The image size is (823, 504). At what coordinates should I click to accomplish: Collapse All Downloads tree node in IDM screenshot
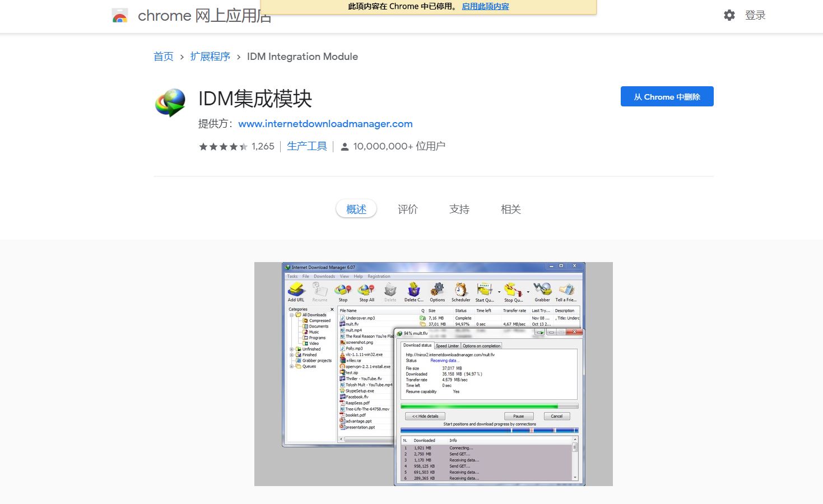291,315
